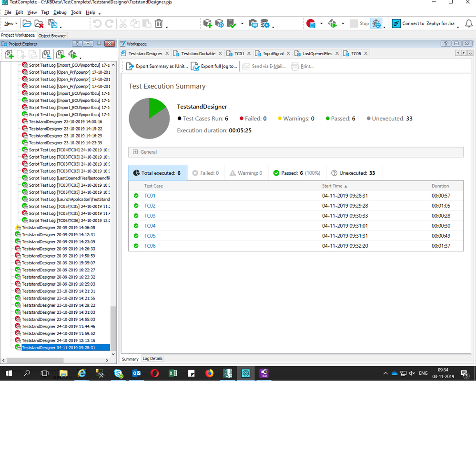The height and width of the screenshot is (470, 476).
Task: Click Add item icon in Project Explorer toolbar
Action: (x=9, y=55)
